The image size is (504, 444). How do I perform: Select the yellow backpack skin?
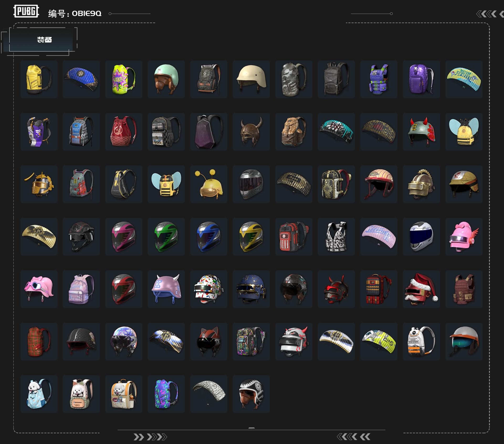pos(39,79)
